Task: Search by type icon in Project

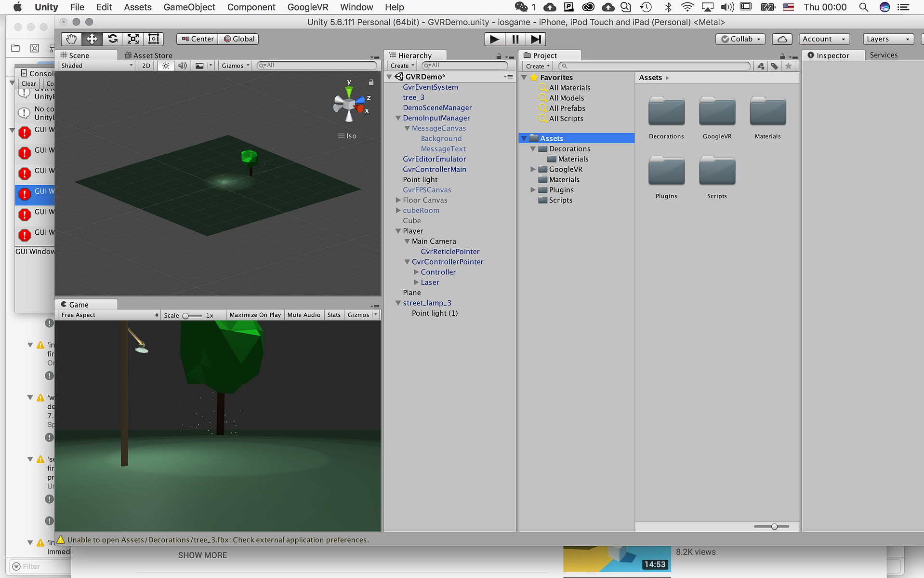Action: click(761, 66)
